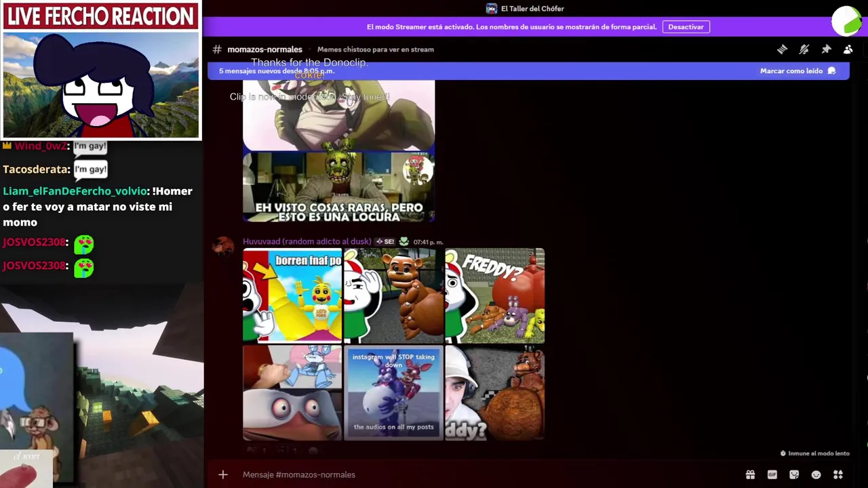Open the Threads icon in channel header
This screenshot has height=488, width=868.
point(782,49)
